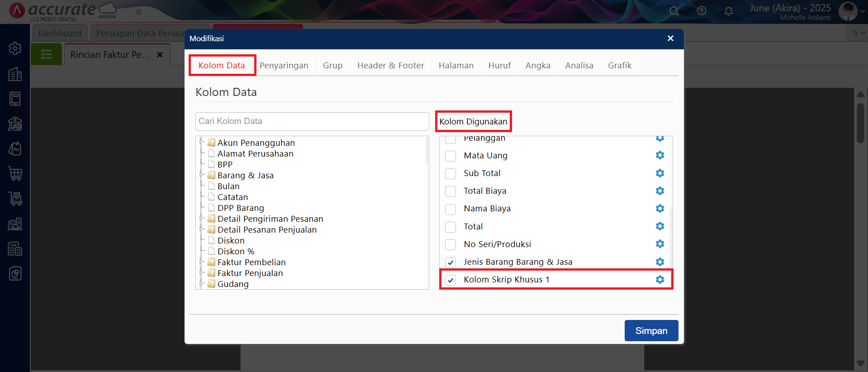This screenshot has height=372, width=868.
Task: Tick the Sub Total checkbox
Action: [x=451, y=174]
